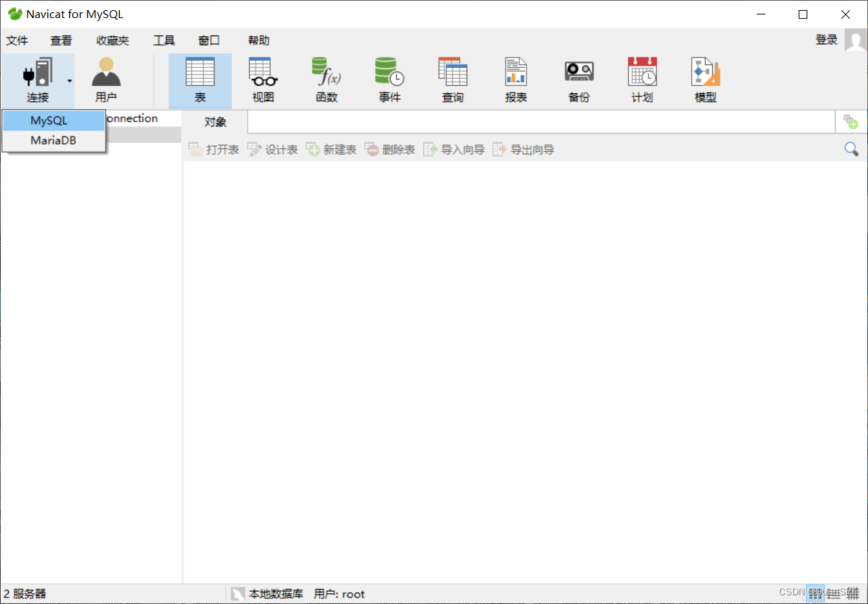Open the 用户 (User) toolbar icon
Screen dimensions: 868x604
pos(106,80)
